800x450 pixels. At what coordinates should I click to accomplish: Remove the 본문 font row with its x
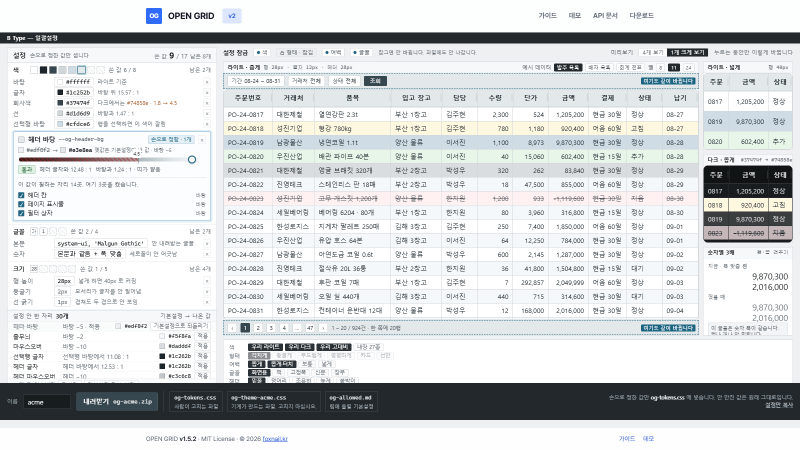(207, 243)
